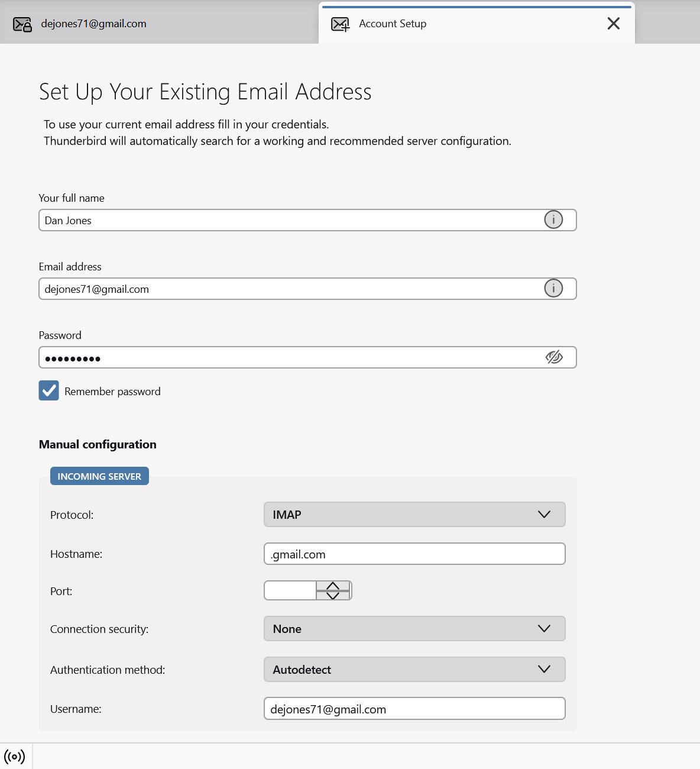
Task: Click the mail lock icon beside dejones71@gmail.com tab
Action: (22, 24)
